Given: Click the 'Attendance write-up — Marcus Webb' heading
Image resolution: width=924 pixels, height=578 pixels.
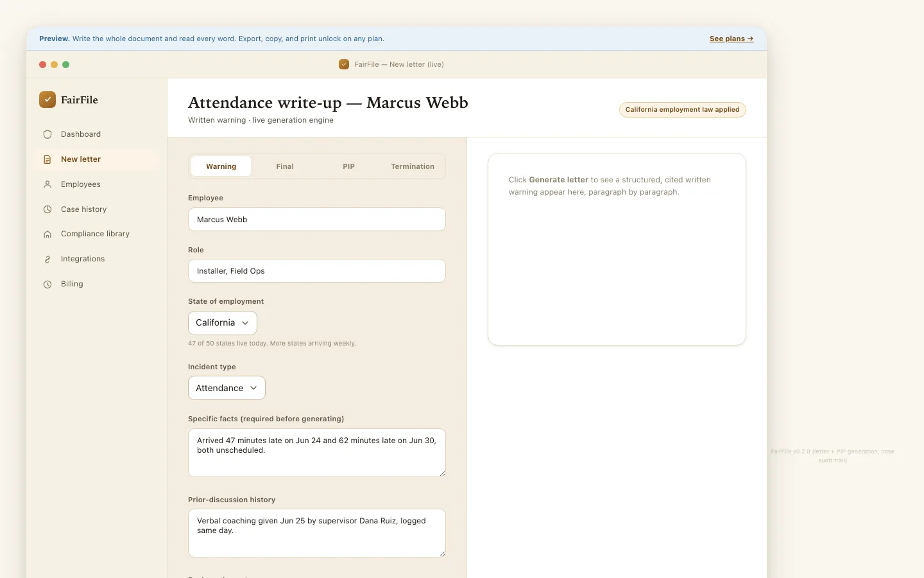Looking at the screenshot, I should 328,103.
